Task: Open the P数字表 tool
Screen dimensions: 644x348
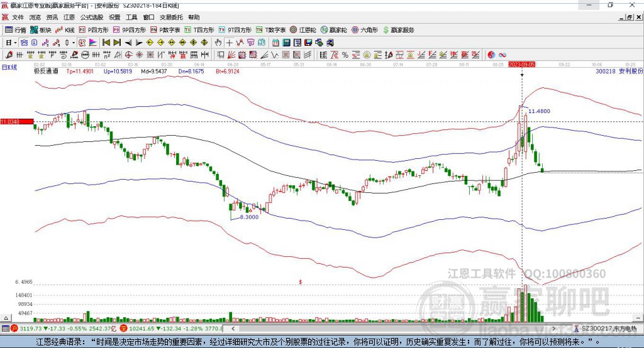Action: 165,30
